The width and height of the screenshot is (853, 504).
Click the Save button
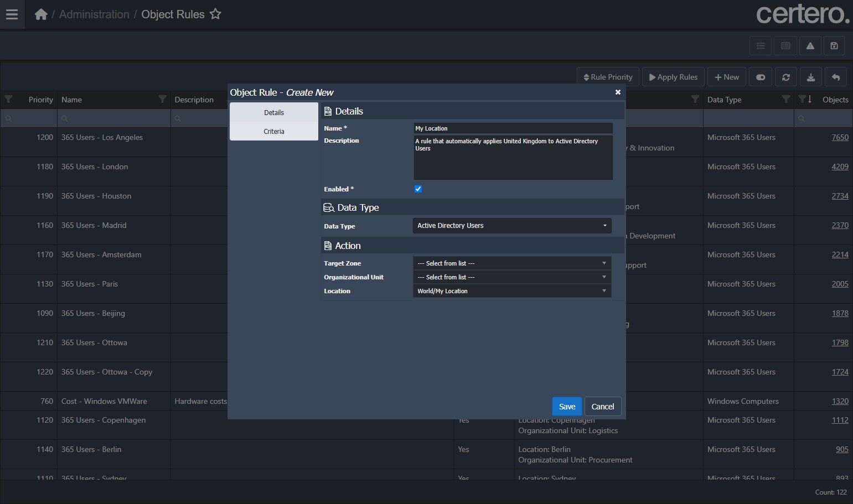(x=567, y=407)
